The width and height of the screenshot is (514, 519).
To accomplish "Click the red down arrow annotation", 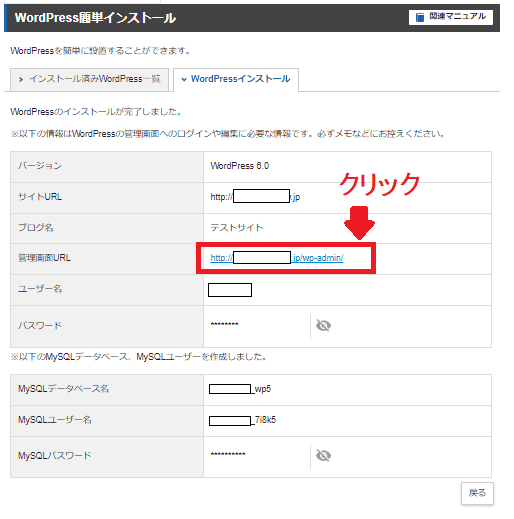I will point(359,223).
